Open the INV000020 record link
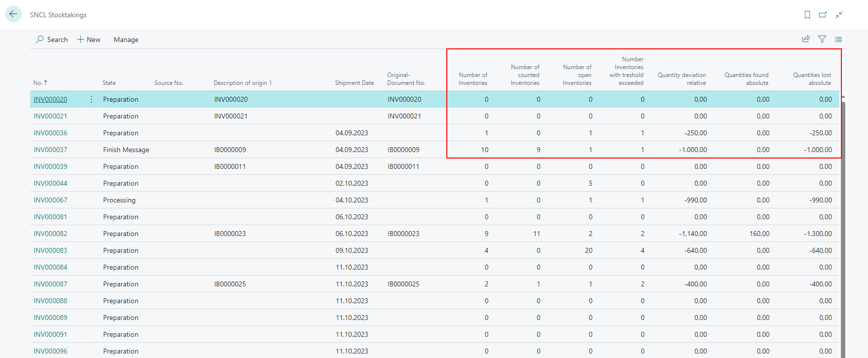 [50, 99]
